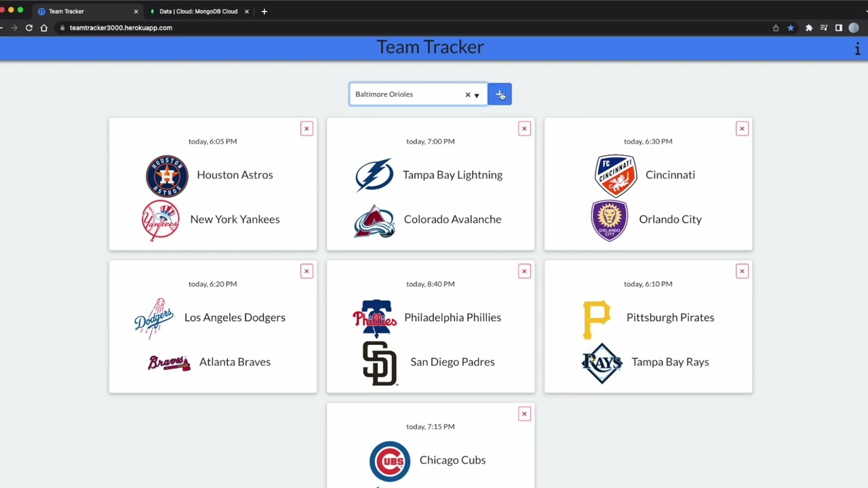The image size is (868, 488).
Task: Click the today, 6:30 PM game time
Action: pyautogui.click(x=648, y=142)
